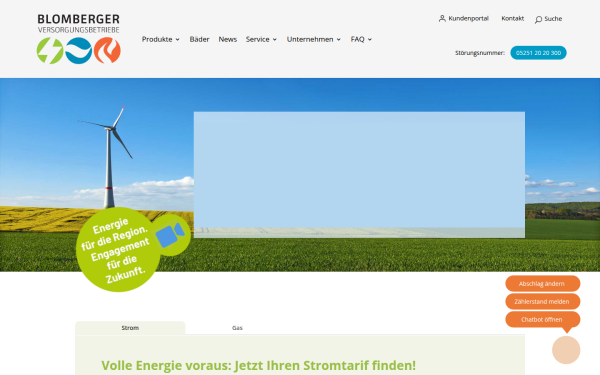Expand the Unternehmen dropdown menu
Viewport: 600px width, 375px height.
point(314,39)
